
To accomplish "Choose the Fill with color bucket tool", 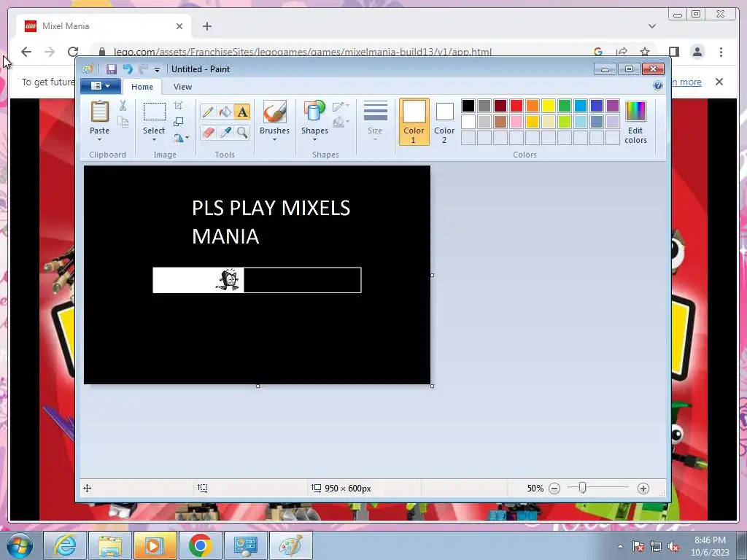I will pos(225,112).
